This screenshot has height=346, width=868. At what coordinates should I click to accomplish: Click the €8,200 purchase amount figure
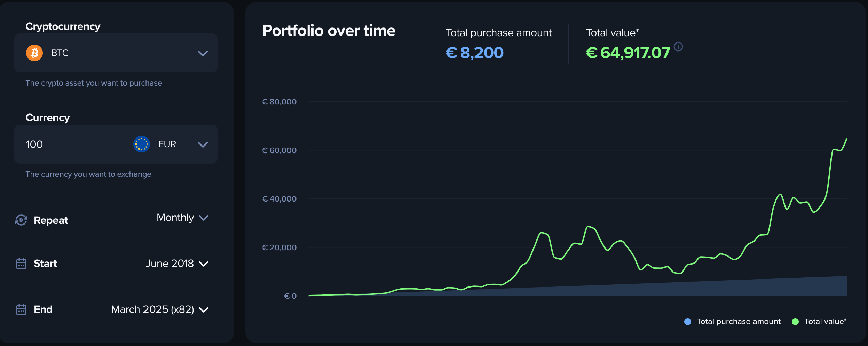click(x=475, y=53)
